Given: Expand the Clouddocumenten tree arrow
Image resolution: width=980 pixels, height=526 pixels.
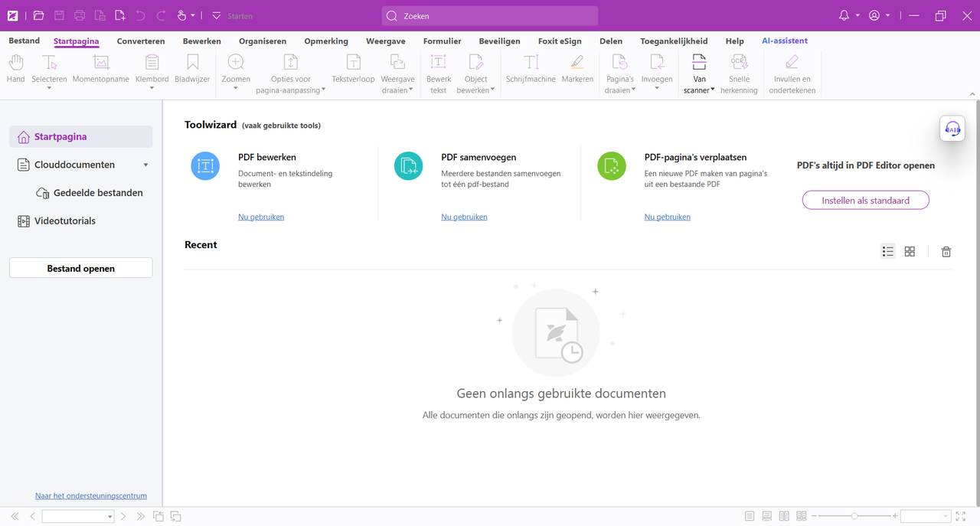Looking at the screenshot, I should tap(145, 165).
